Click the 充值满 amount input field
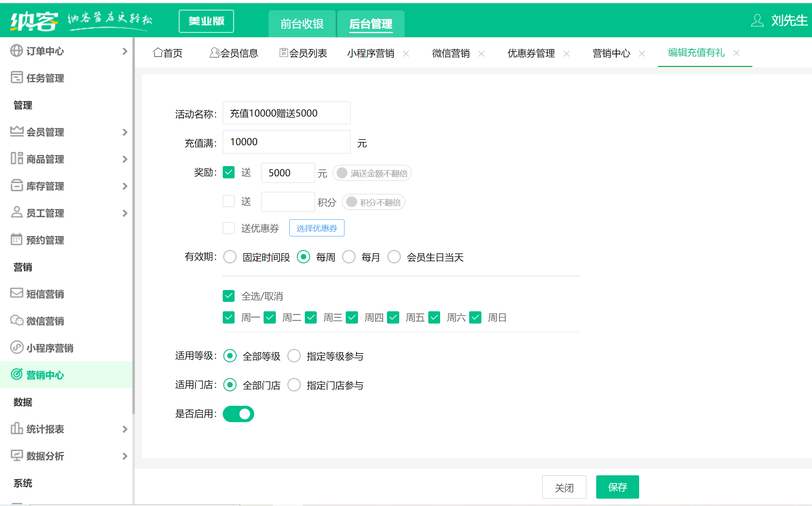Image resolution: width=812 pixels, height=506 pixels. click(286, 142)
